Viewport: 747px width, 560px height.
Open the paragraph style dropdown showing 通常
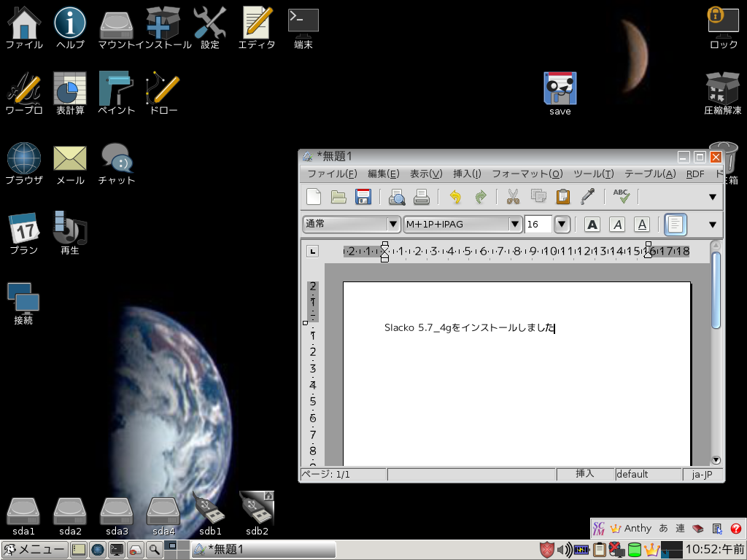click(351, 224)
